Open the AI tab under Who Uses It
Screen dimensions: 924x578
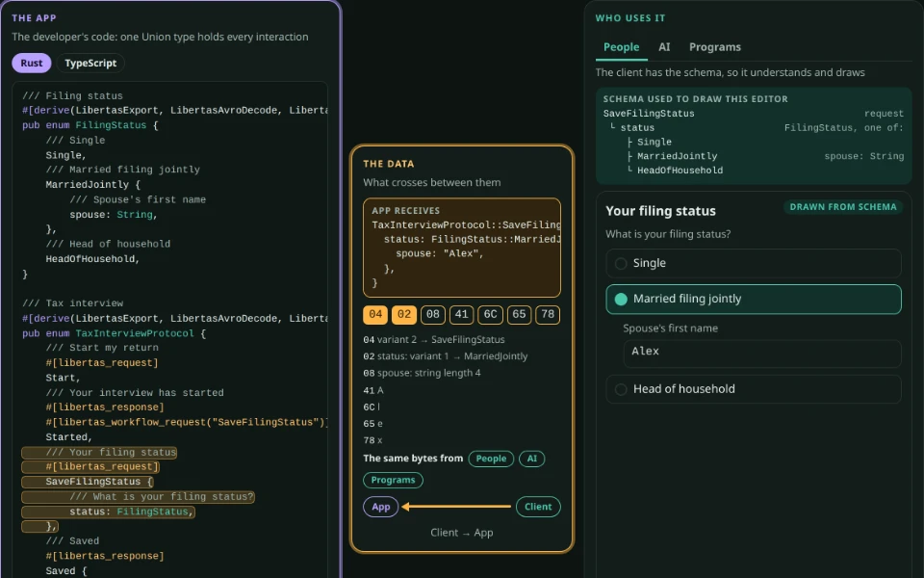pyautogui.click(x=664, y=47)
